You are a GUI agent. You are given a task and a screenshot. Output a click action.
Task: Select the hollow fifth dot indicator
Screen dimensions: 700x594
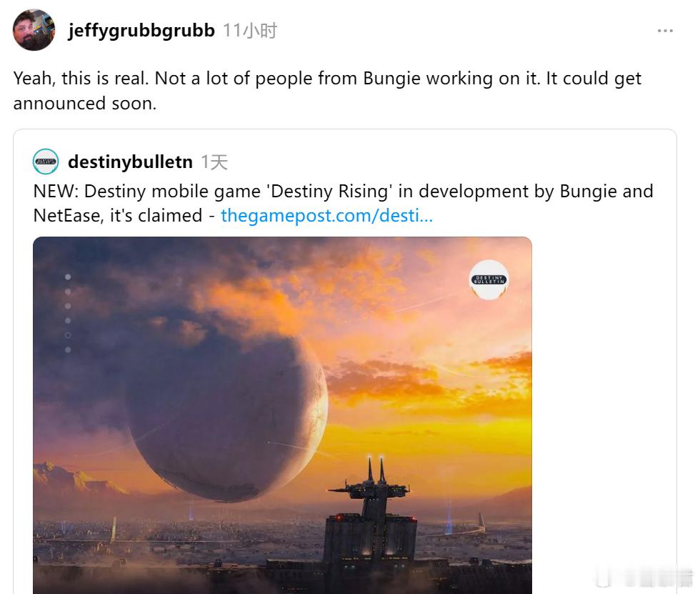[x=68, y=335]
